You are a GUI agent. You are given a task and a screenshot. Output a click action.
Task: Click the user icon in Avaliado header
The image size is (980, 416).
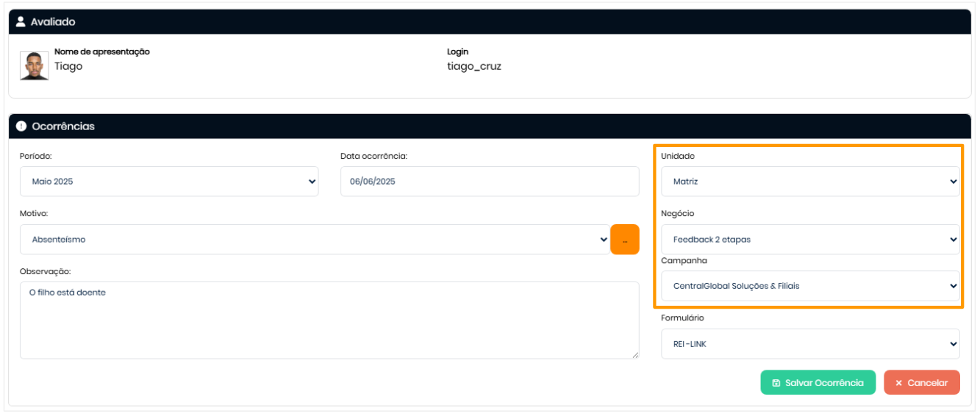tap(21, 22)
